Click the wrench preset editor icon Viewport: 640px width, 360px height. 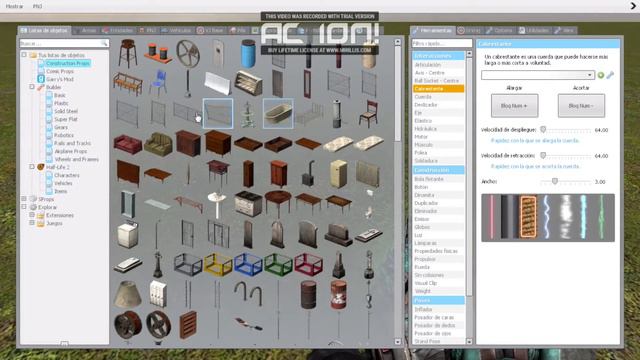point(610,75)
